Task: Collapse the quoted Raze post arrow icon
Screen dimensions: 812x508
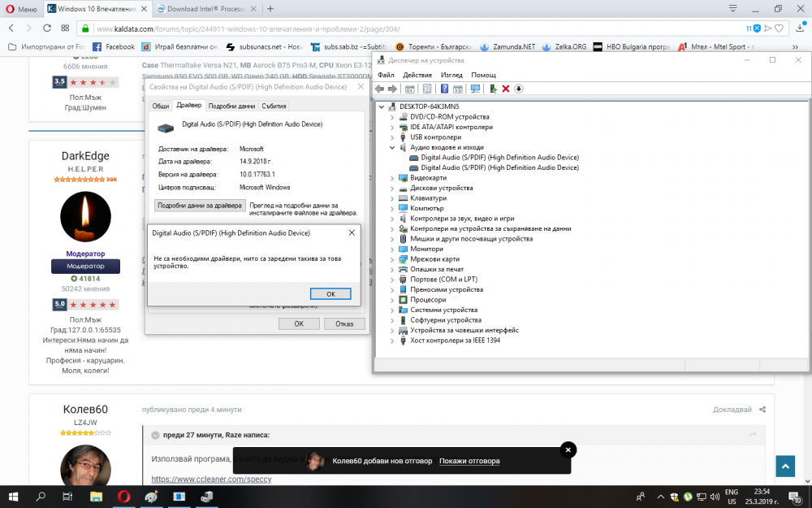Action: (155, 435)
